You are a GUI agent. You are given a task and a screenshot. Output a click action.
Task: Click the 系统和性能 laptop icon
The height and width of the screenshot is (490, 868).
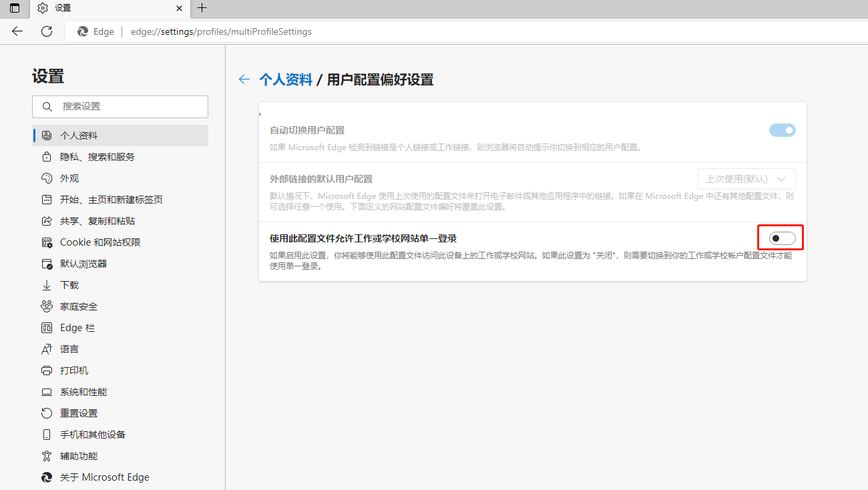coord(47,392)
